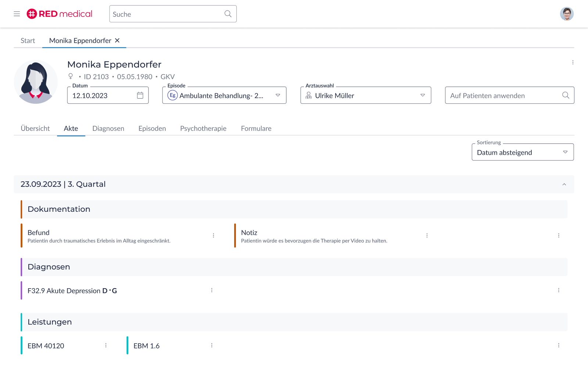The width and height of the screenshot is (588, 368).
Task: Open options menu for Notiz entry
Action: click(x=427, y=236)
